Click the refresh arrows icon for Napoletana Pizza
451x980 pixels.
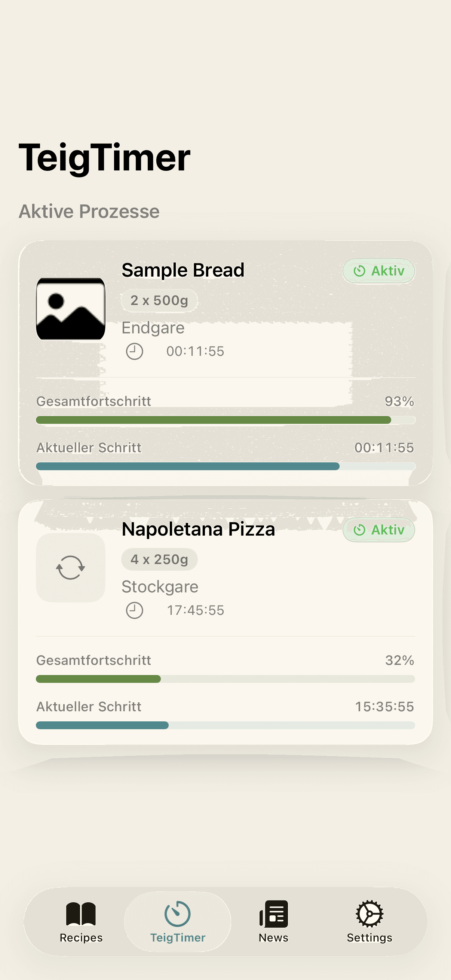click(70, 567)
